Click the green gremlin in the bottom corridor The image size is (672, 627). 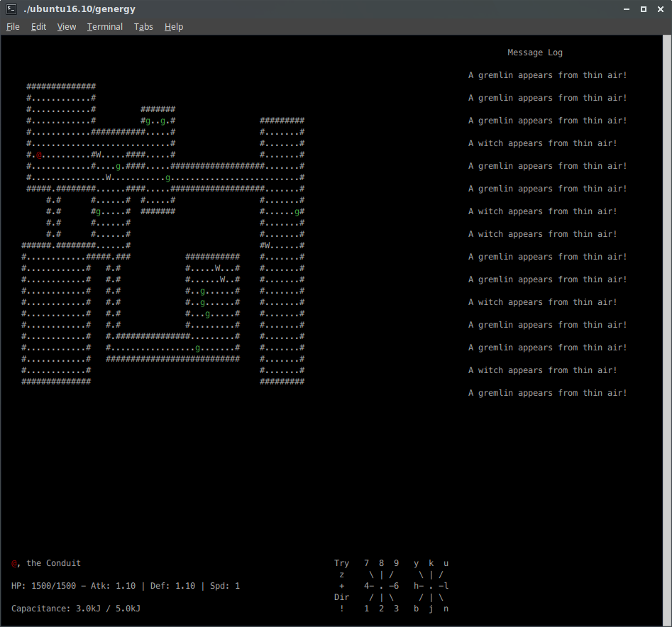[x=197, y=348]
